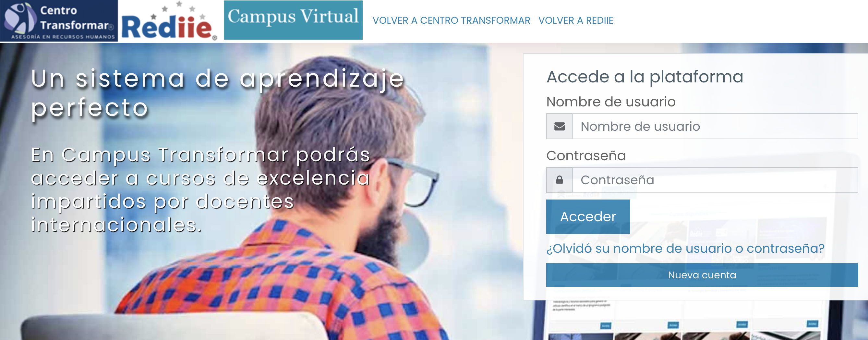Click the Campus Virtual banner
The width and height of the screenshot is (868, 340).
pyautogui.click(x=293, y=20)
